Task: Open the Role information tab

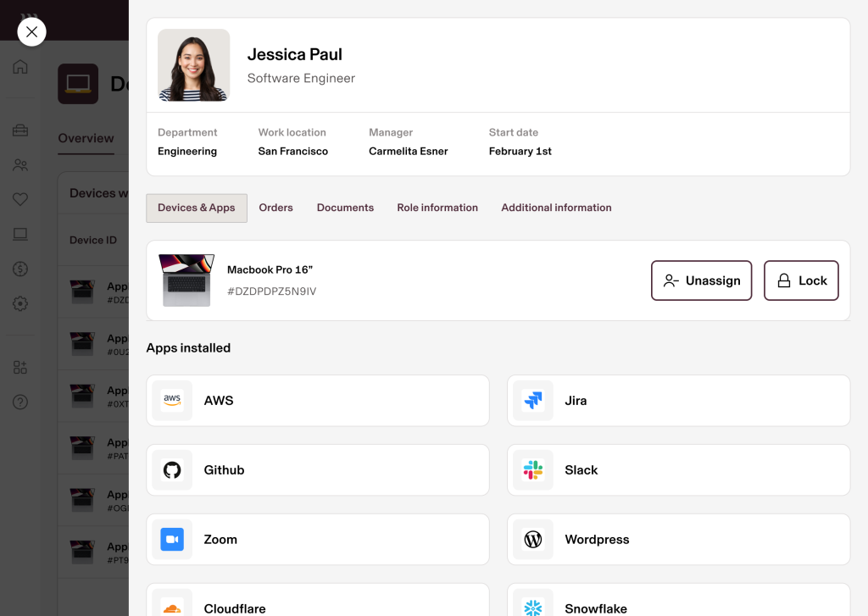Action: [x=437, y=208]
